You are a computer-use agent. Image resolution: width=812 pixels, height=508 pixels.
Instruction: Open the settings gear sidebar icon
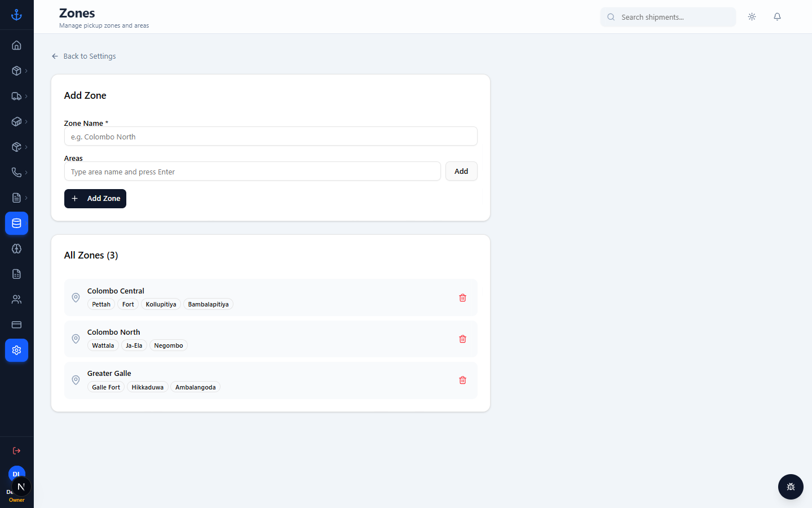[16, 350]
